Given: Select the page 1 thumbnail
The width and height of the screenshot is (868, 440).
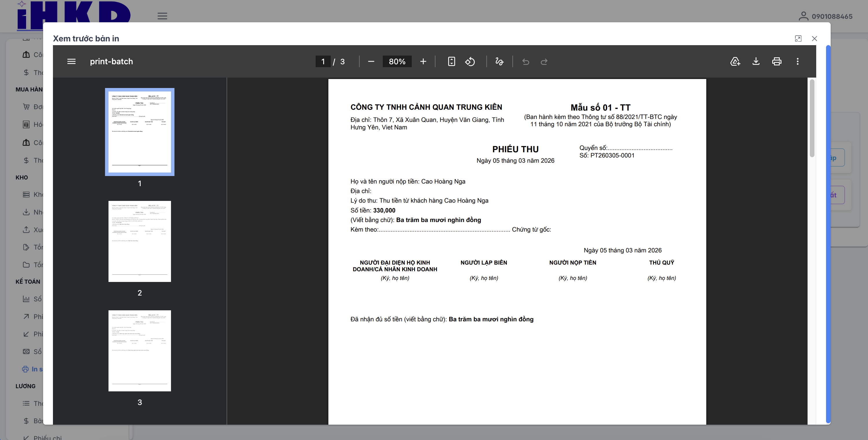Looking at the screenshot, I should click(139, 132).
